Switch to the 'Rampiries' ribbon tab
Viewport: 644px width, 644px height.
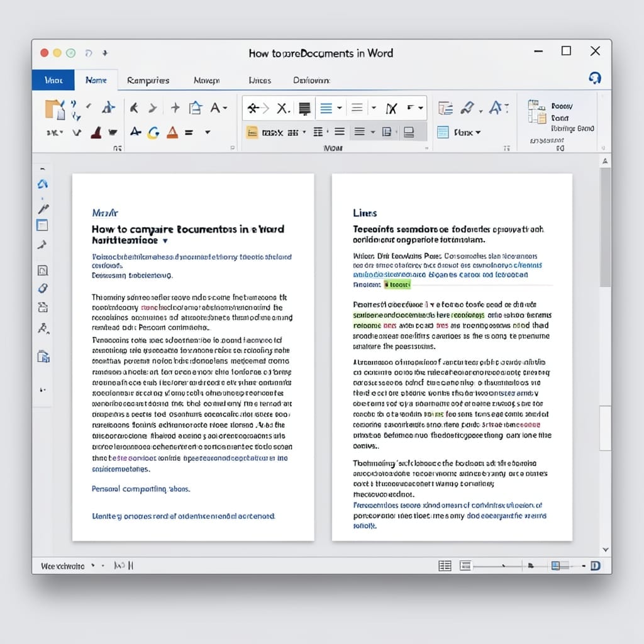(148, 80)
